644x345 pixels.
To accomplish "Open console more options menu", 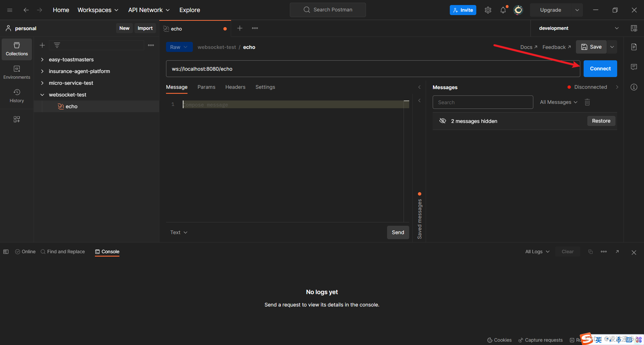I will pos(604,252).
